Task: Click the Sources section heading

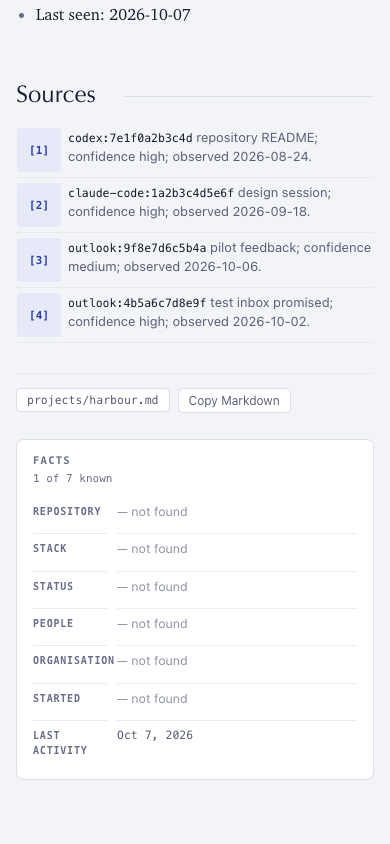Action: (x=56, y=94)
